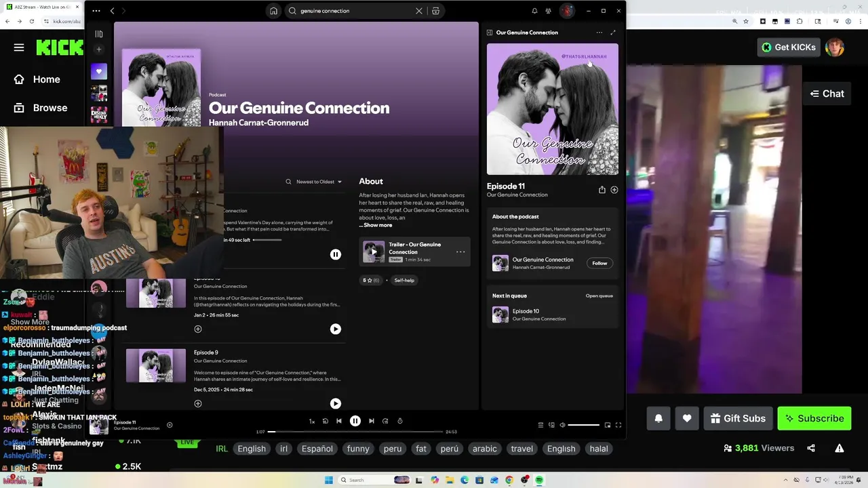Image resolution: width=868 pixels, height=488 pixels.
Task: Open the sleep timer
Action: point(400,421)
